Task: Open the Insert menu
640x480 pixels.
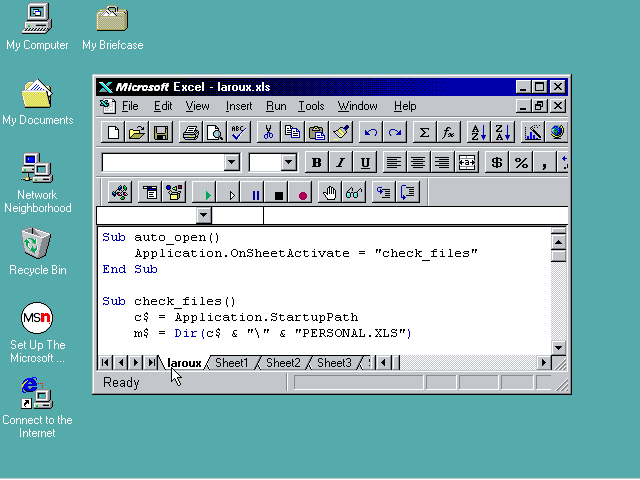Action: click(239, 106)
